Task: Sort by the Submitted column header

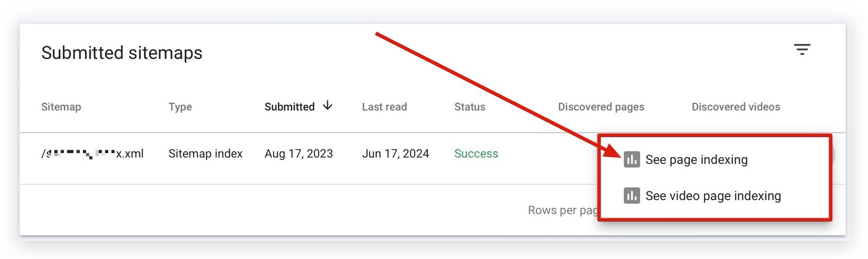Action: 289,107
